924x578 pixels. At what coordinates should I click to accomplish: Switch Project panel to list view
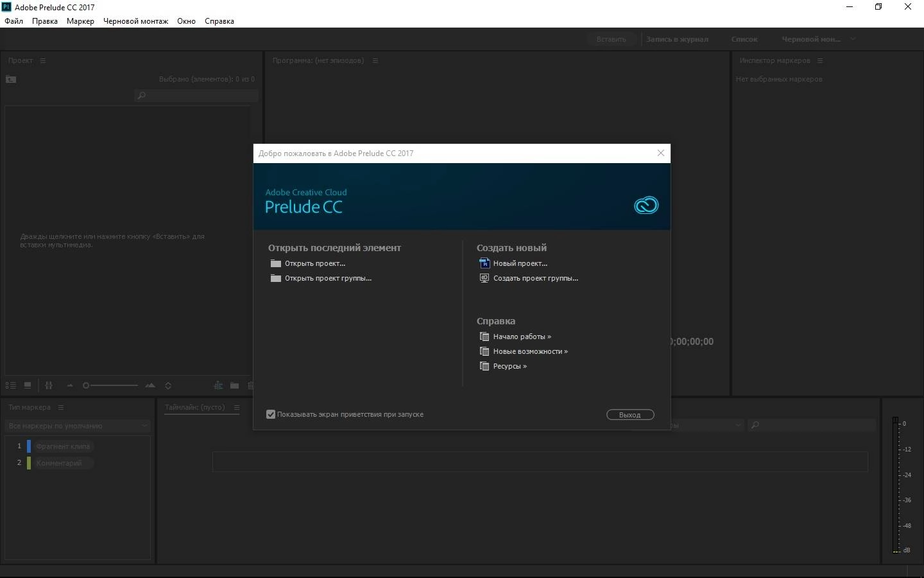tap(11, 385)
